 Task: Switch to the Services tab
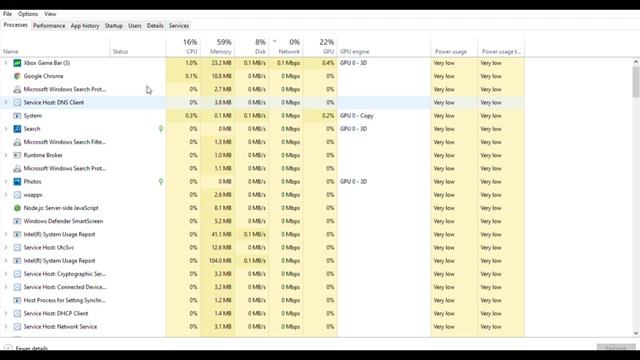tap(179, 26)
